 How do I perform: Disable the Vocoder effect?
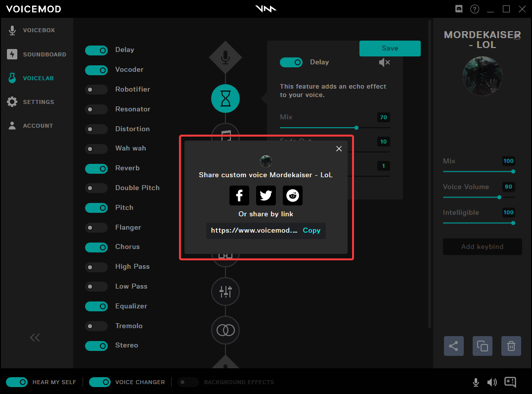click(x=96, y=70)
